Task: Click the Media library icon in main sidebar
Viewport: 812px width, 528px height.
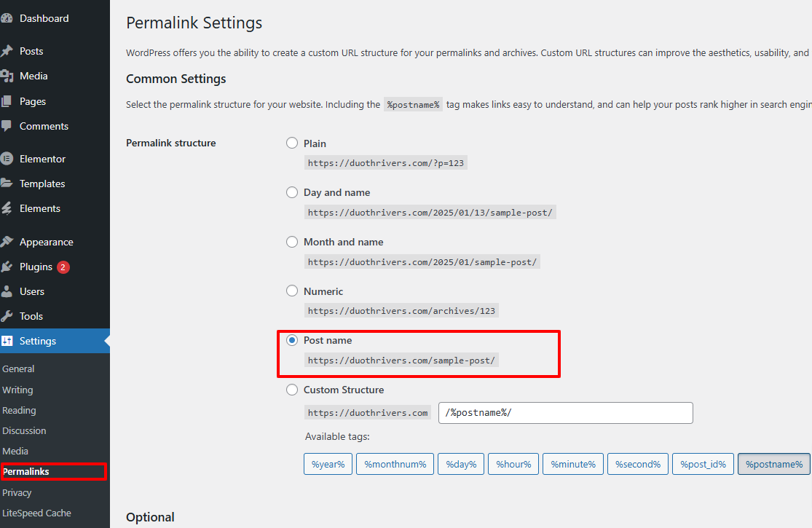Action: point(7,76)
